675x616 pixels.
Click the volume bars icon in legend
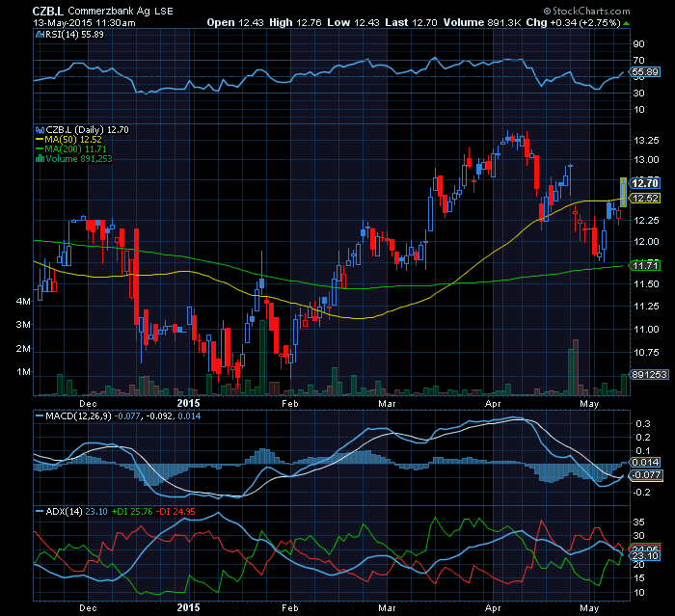[x=40, y=159]
